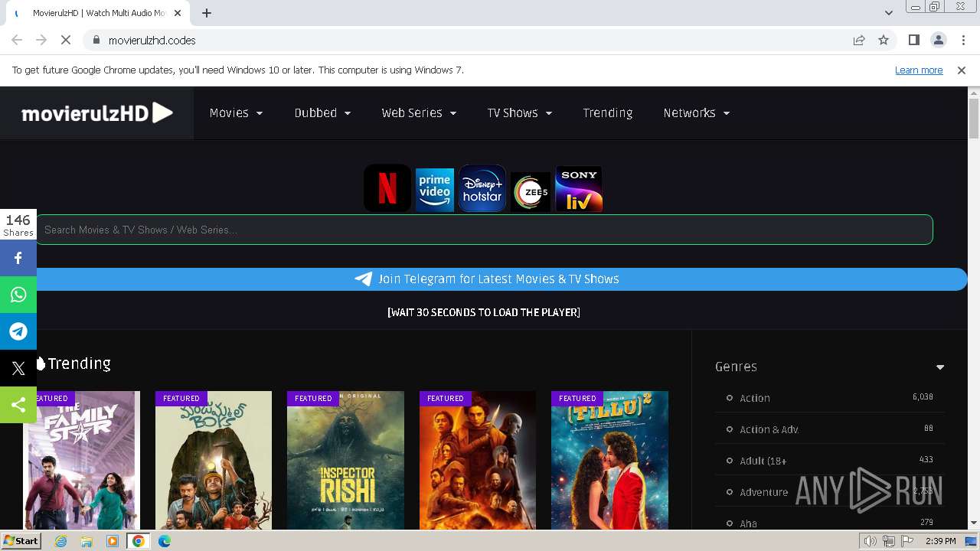The image size is (980, 551).
Task: Open Chrome profile avatar icon
Action: [938, 40]
